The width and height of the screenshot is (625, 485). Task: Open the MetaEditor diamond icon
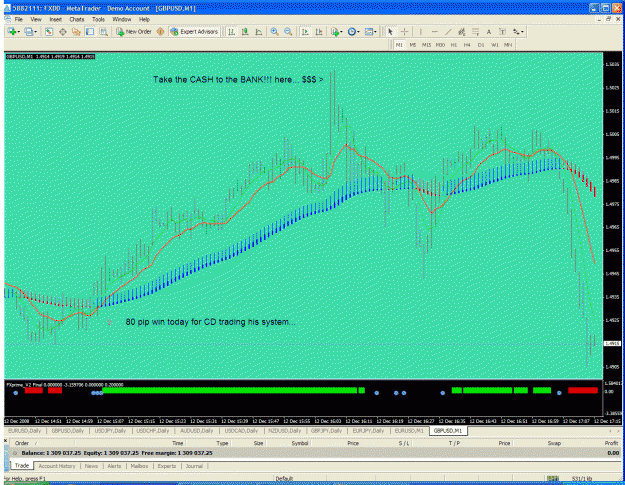click(161, 32)
